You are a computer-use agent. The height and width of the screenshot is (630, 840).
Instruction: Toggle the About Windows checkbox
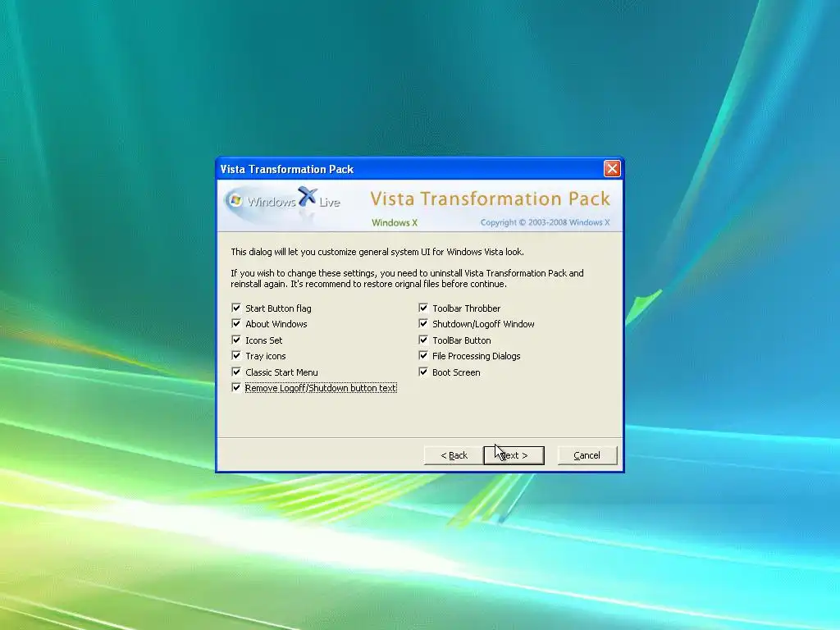[236, 323]
